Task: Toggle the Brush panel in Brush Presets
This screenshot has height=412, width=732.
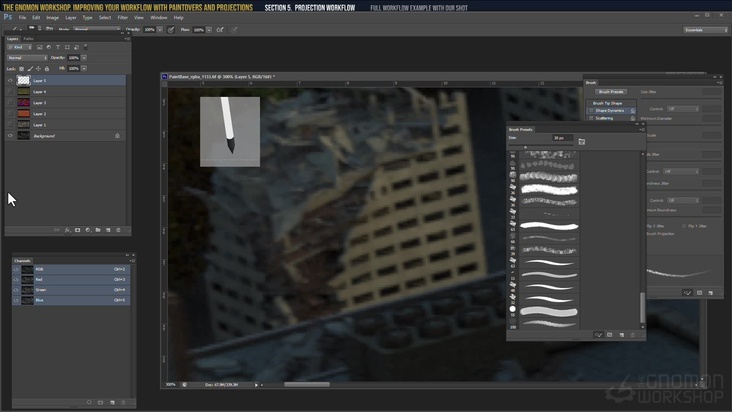Action: 598,335
